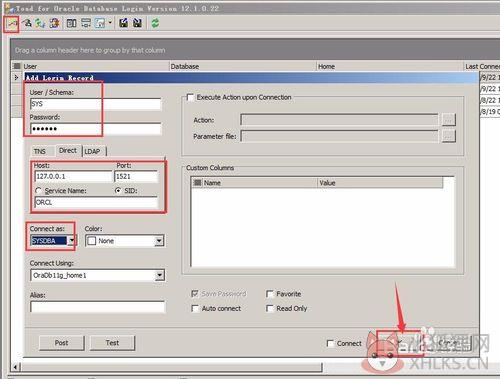
Task: Click the Value header in Custom Columns
Action: pos(380,183)
